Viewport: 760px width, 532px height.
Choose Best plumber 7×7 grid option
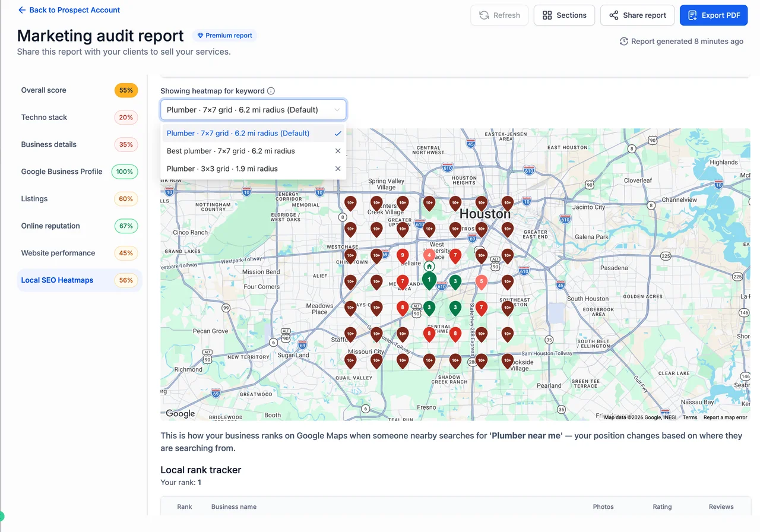[x=231, y=151]
